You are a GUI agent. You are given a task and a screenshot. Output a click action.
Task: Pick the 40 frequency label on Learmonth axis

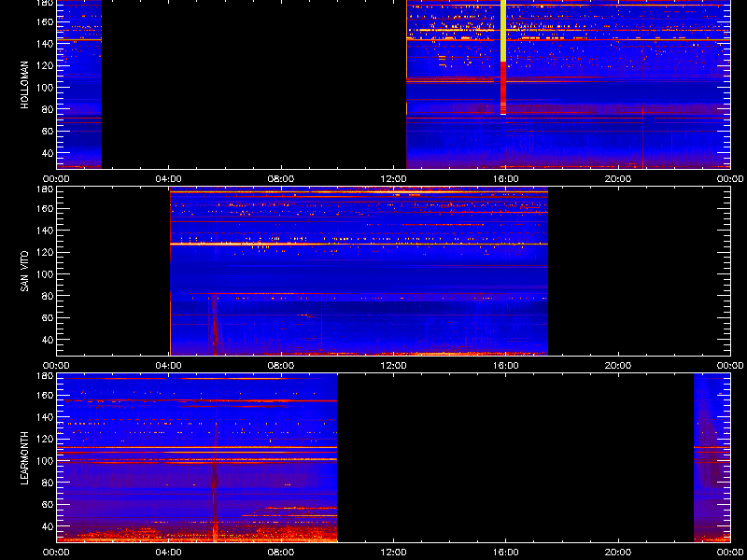pyautogui.click(x=48, y=526)
